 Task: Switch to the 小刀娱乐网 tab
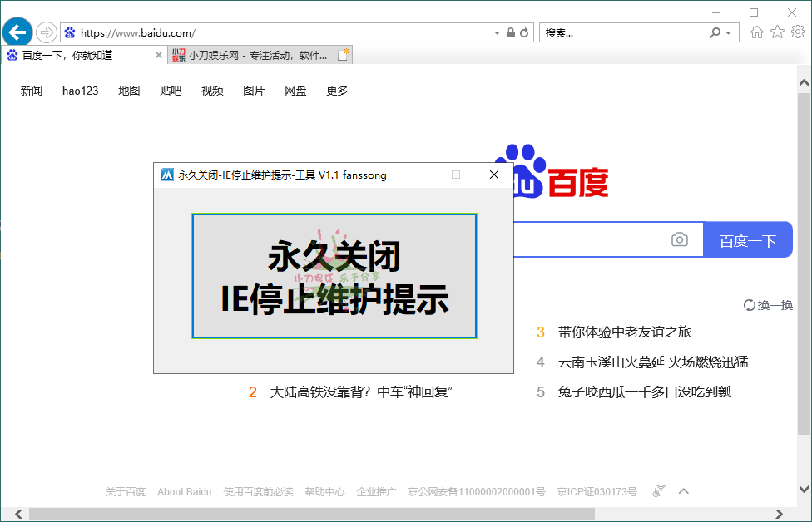point(250,55)
